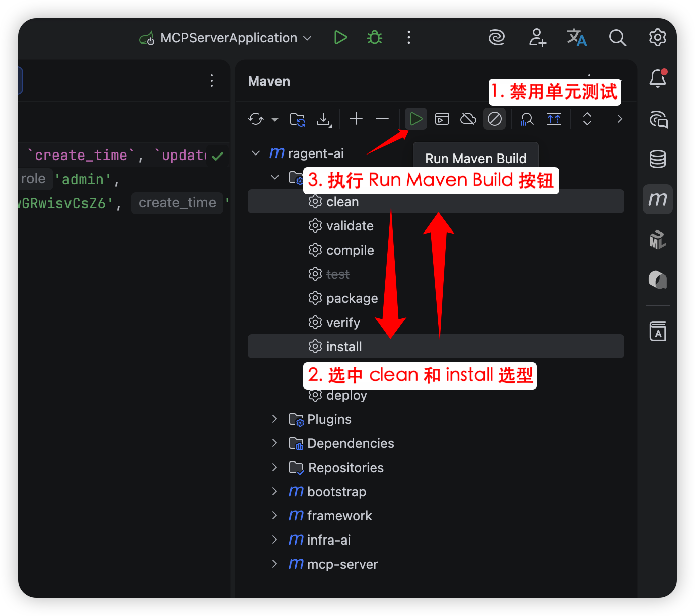Viewport: 695px width, 616px height.
Task: Click the Debug MCPServerApplication bug icon
Action: 374,38
